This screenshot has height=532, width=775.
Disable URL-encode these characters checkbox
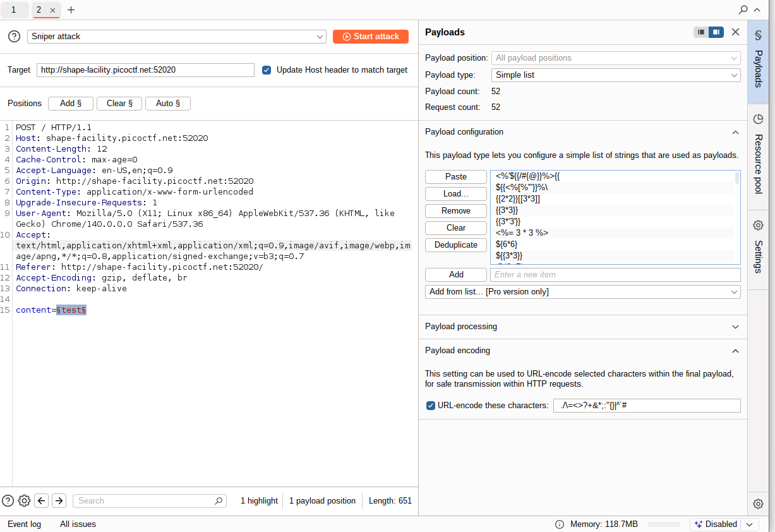431,406
